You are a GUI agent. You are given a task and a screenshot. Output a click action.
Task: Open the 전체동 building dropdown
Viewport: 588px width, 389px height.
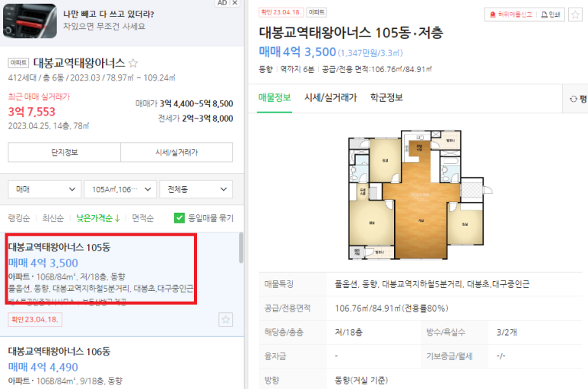click(x=196, y=189)
